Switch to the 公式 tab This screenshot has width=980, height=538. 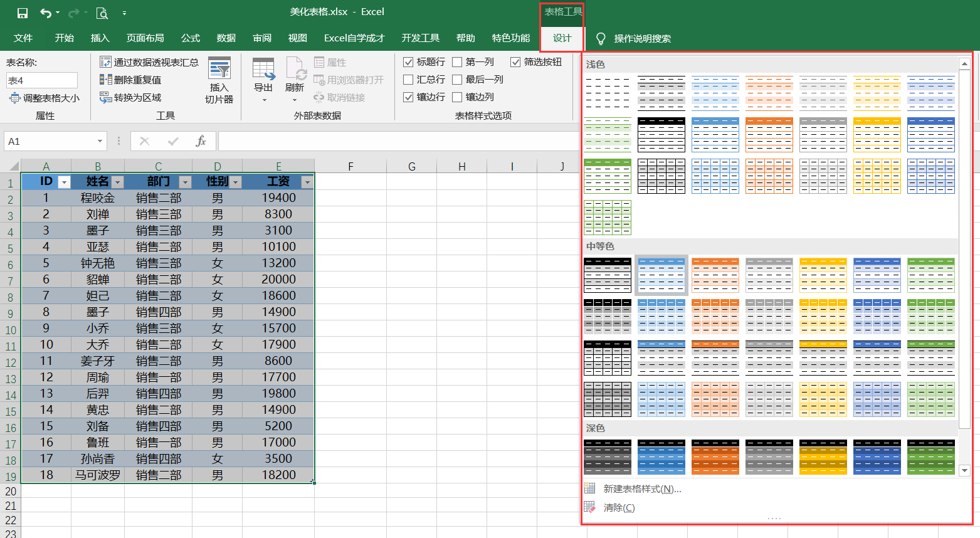pyautogui.click(x=191, y=38)
